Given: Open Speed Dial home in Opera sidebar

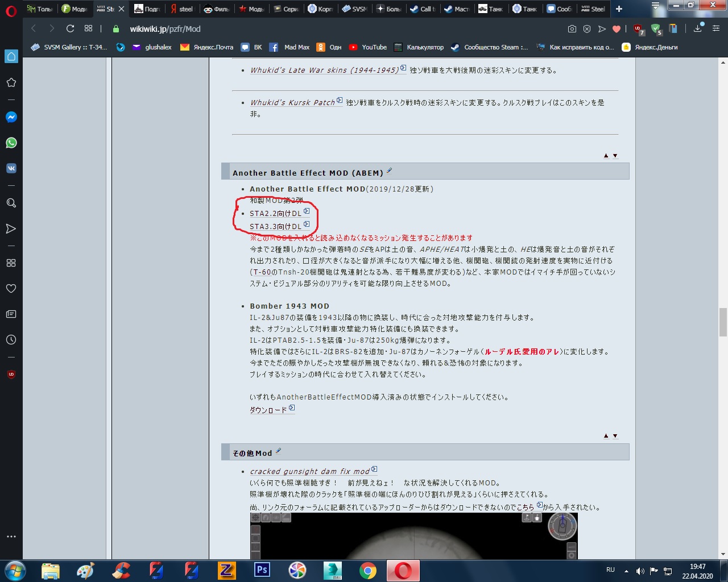Looking at the screenshot, I should [11, 56].
